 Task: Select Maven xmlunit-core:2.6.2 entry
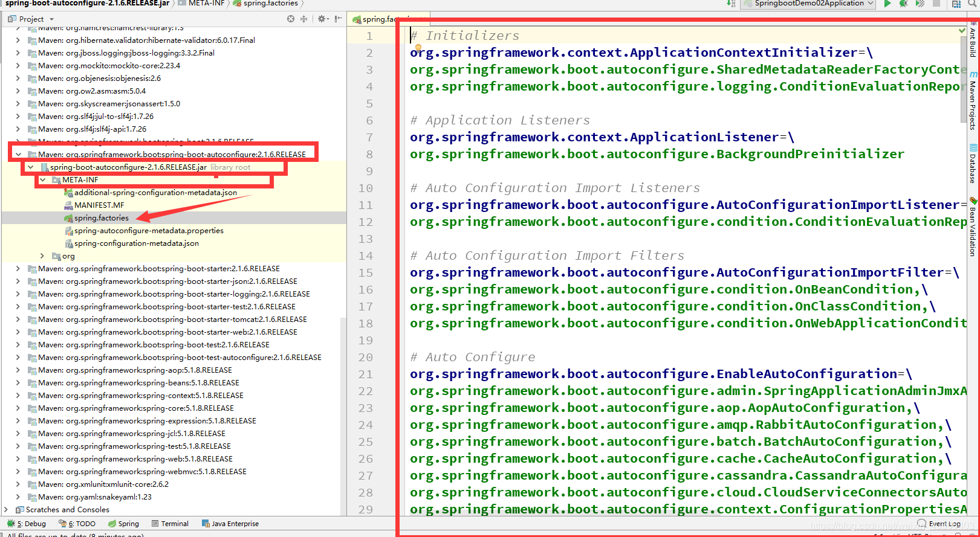tap(103, 484)
